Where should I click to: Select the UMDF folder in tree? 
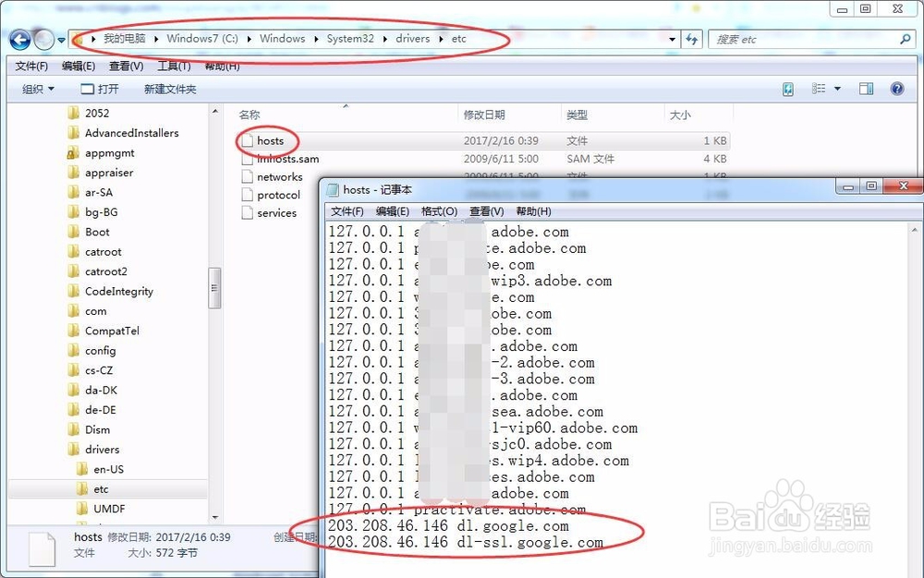click(109, 509)
